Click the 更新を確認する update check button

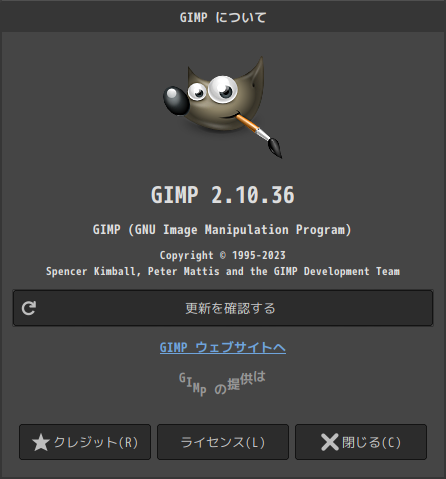223,308
